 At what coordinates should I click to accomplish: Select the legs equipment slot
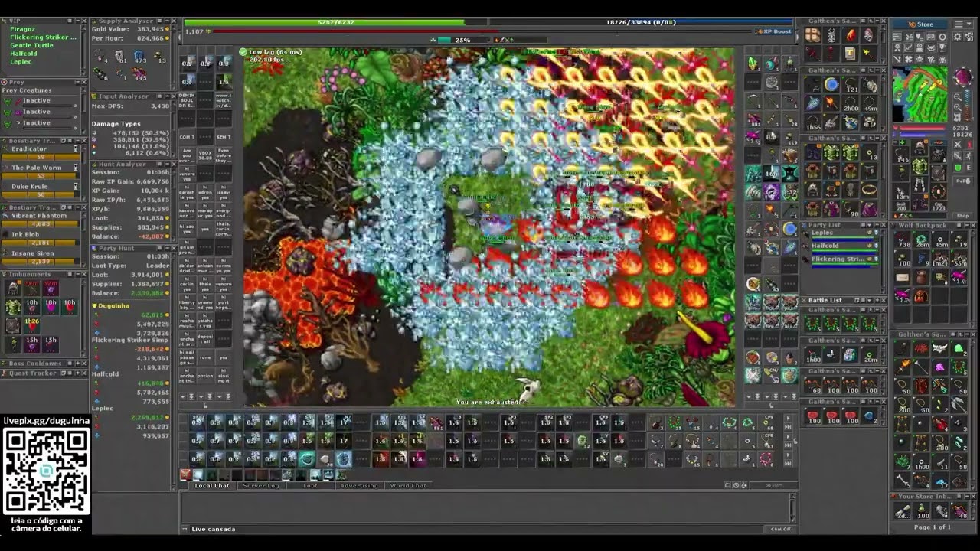click(x=920, y=184)
